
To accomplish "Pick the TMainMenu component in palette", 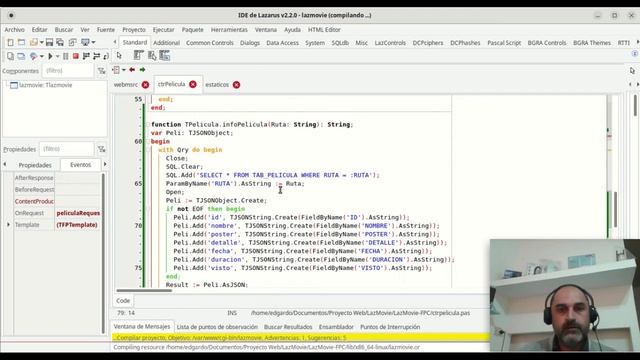I will click(x=138, y=56).
